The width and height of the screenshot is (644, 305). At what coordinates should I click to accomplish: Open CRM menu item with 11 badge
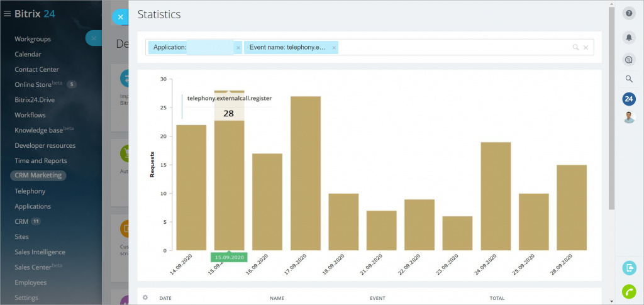pyautogui.click(x=28, y=221)
